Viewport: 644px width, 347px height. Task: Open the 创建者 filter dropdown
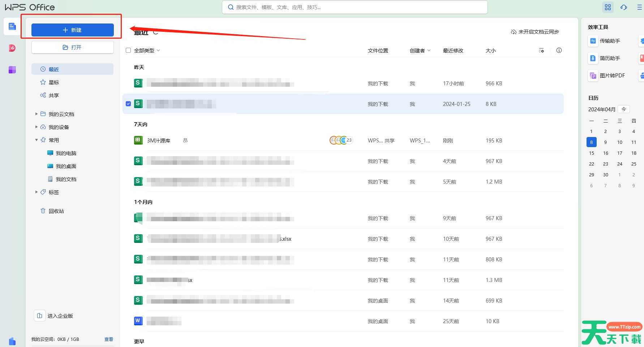(420, 51)
